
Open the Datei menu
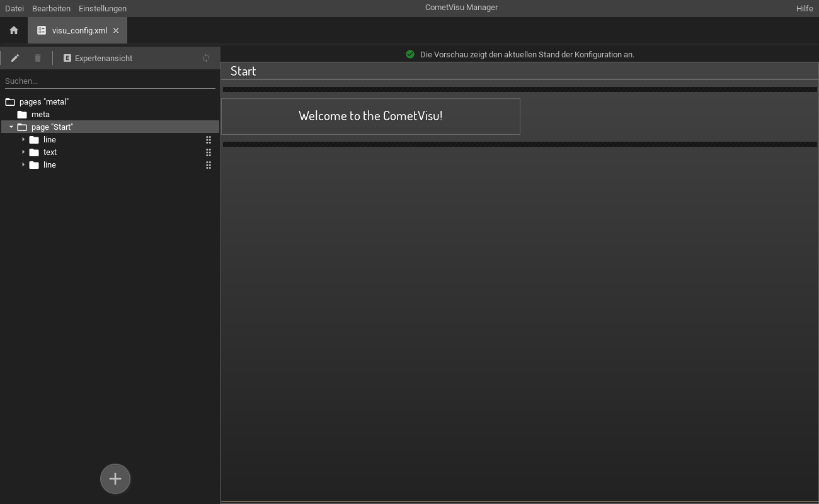14,8
